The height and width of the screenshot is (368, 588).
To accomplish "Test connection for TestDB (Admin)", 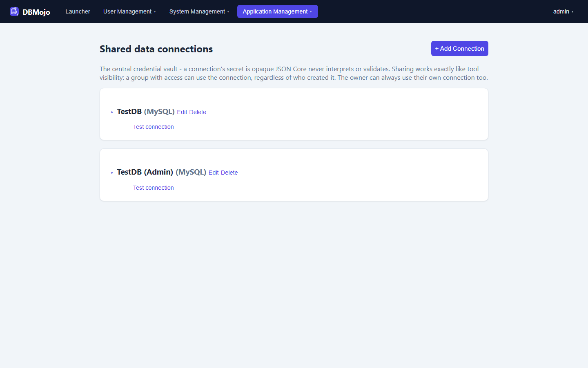I will click(x=154, y=188).
